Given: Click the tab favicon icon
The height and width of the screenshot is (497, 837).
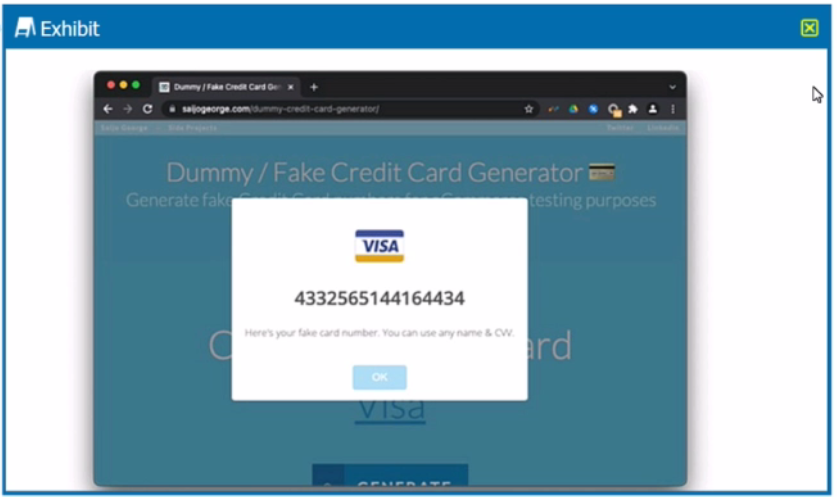Looking at the screenshot, I should click(164, 87).
